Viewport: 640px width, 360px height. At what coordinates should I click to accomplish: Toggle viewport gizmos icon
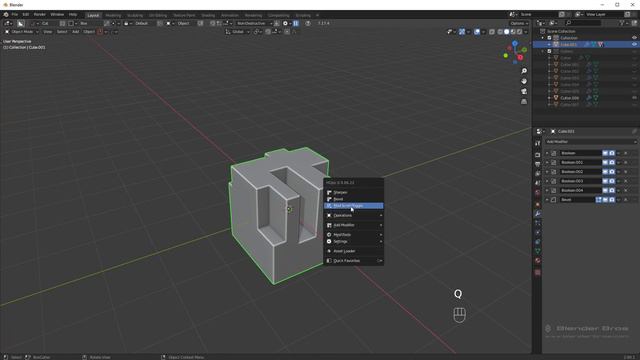(462, 32)
